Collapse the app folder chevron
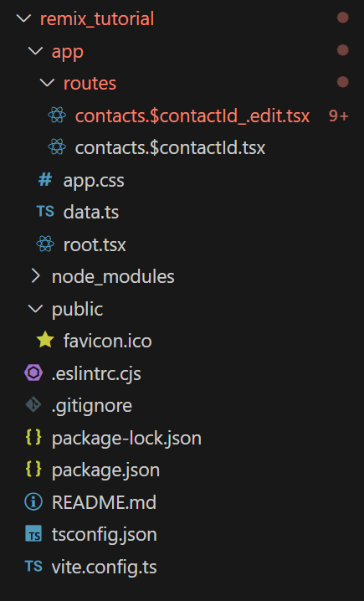The image size is (364, 601). 36,50
